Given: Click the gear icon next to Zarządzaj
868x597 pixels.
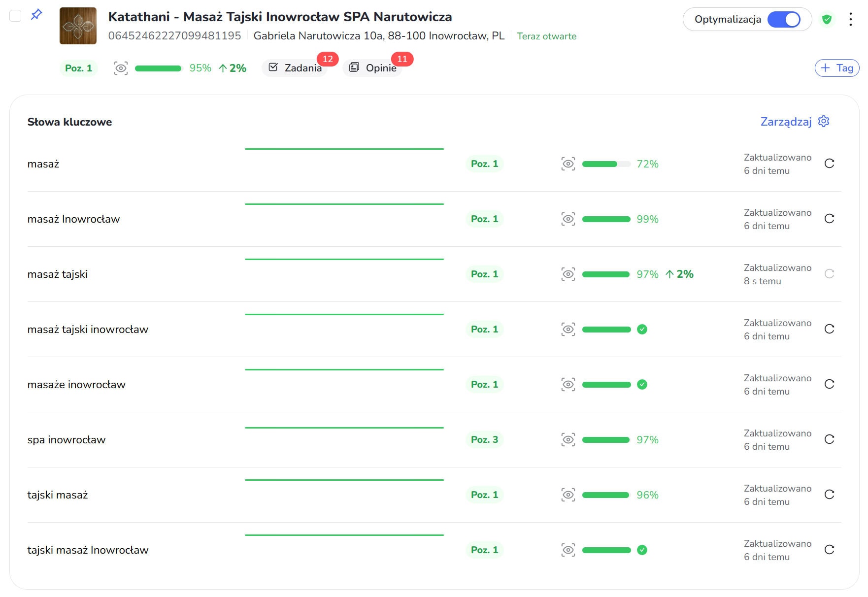Looking at the screenshot, I should coord(824,121).
